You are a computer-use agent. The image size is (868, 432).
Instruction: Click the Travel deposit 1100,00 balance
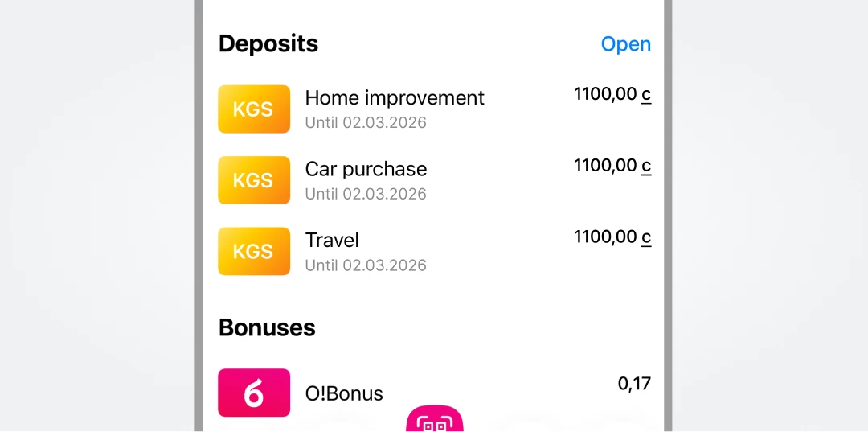(604, 237)
